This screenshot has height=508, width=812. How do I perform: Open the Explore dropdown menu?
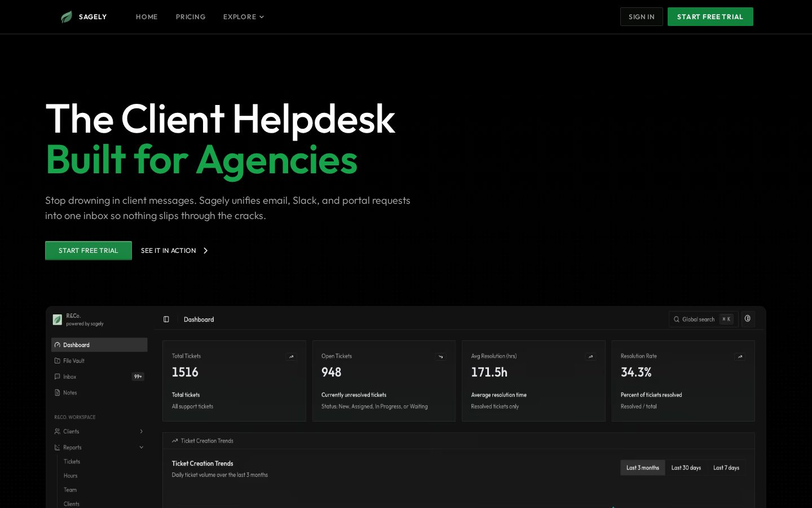(244, 17)
